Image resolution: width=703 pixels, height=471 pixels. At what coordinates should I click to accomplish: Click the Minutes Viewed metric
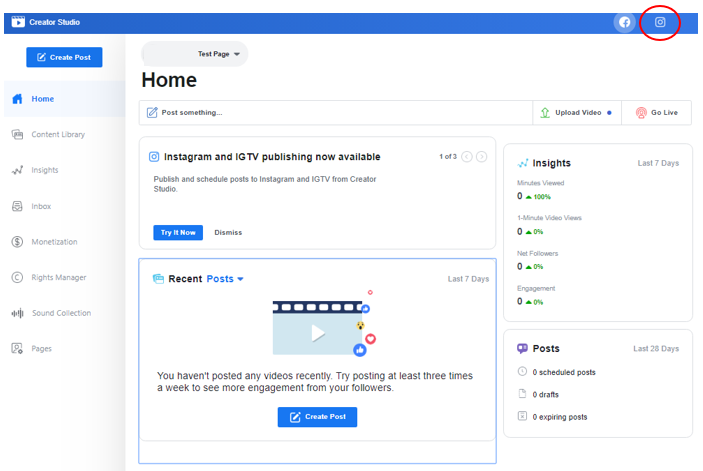(x=540, y=190)
